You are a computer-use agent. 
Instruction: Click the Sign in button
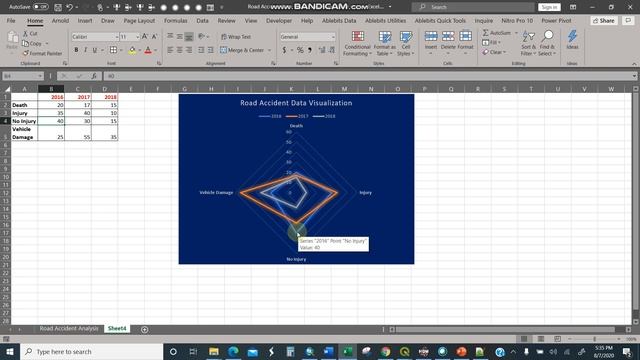tap(549, 7)
